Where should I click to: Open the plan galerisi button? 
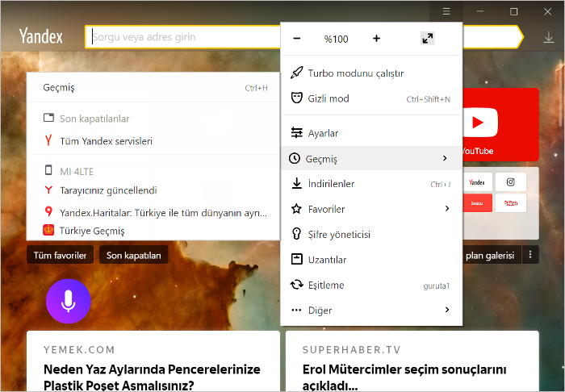[492, 255]
